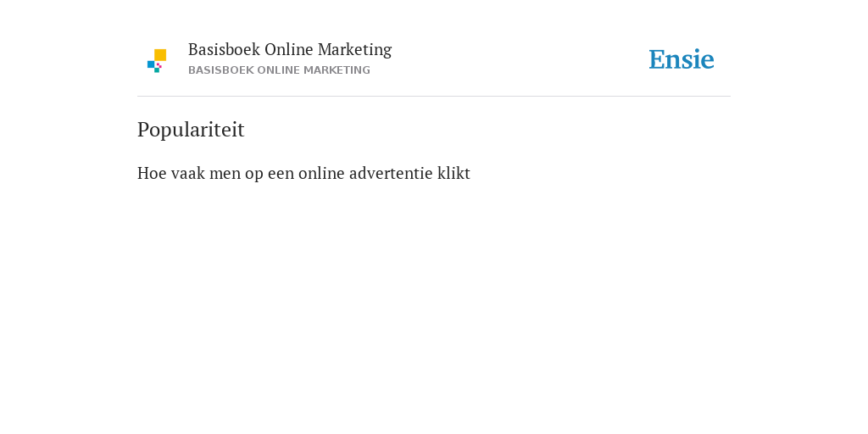Click the yellow square in the logo
Viewport: 868px width, 434px height.
coord(160,55)
